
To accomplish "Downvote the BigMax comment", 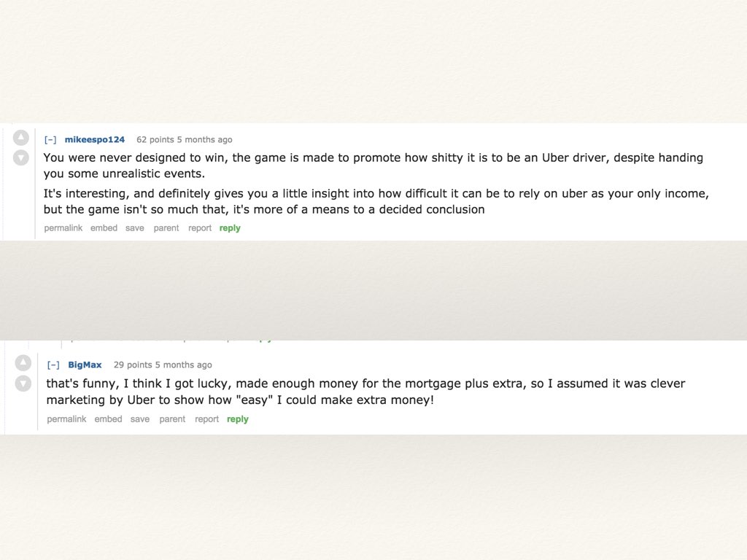I will (23, 383).
